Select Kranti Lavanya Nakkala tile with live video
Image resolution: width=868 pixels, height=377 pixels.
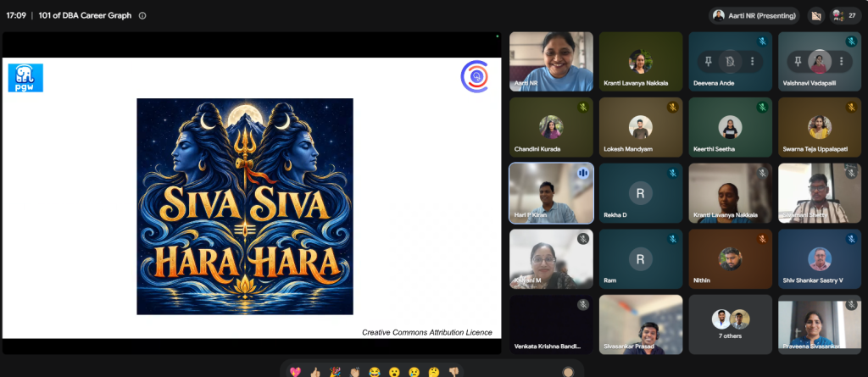click(730, 193)
